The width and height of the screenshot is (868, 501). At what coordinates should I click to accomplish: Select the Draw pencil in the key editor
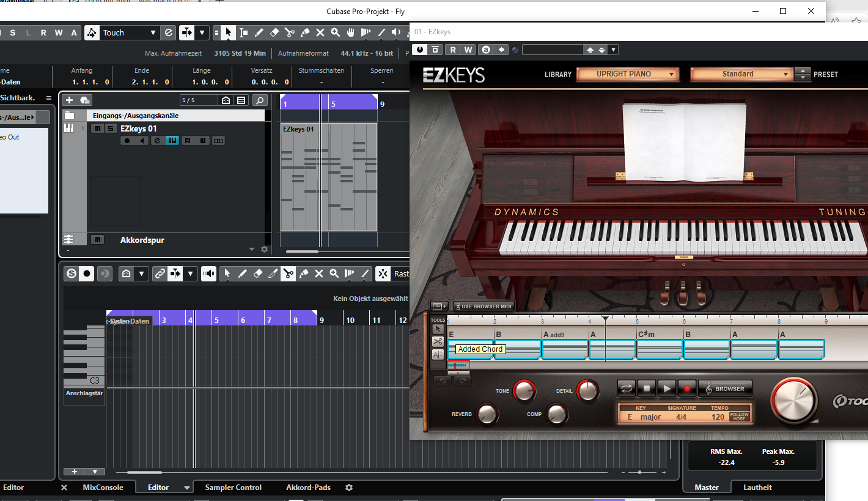click(242, 273)
